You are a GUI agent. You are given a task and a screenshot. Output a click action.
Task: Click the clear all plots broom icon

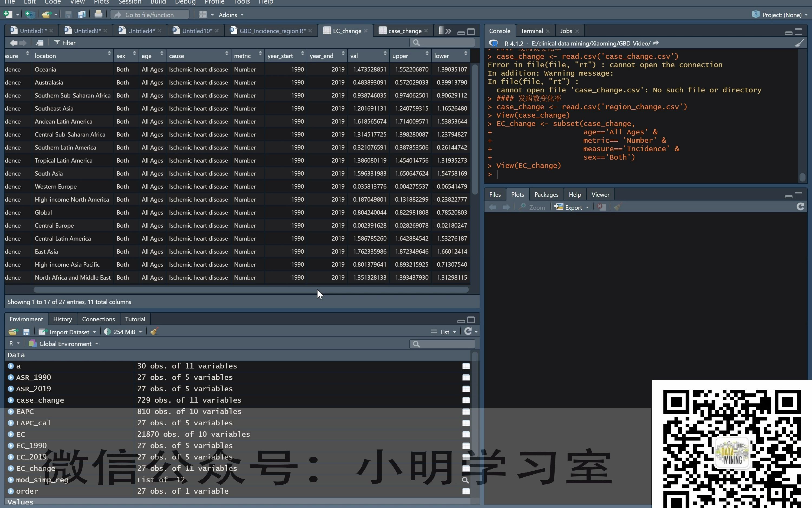pyautogui.click(x=618, y=207)
